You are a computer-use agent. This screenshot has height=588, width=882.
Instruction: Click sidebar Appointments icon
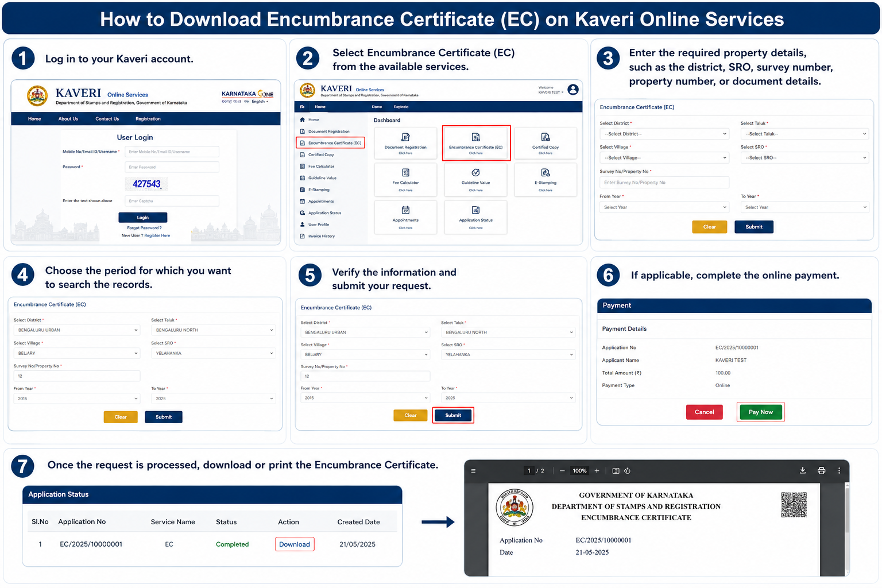(303, 202)
